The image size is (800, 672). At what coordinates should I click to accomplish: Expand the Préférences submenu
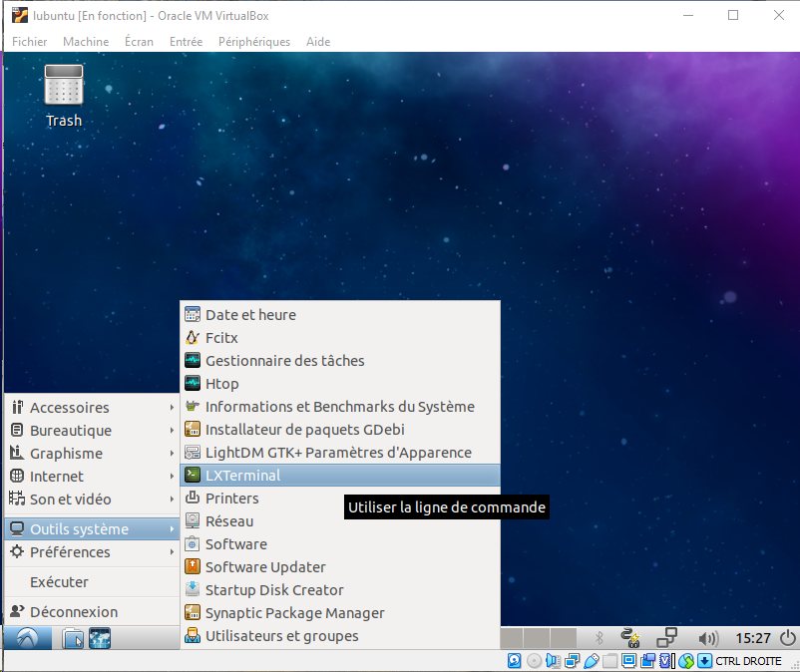(70, 552)
